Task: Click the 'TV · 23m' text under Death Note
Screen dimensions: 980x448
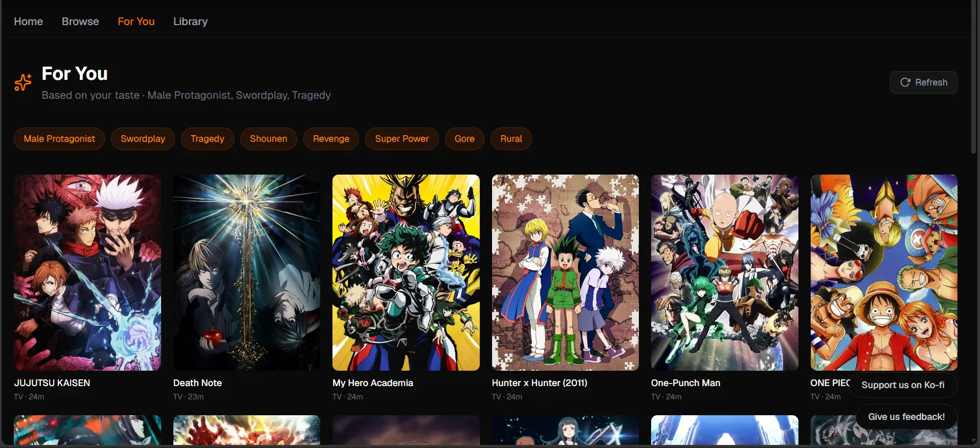Action: [x=188, y=397]
